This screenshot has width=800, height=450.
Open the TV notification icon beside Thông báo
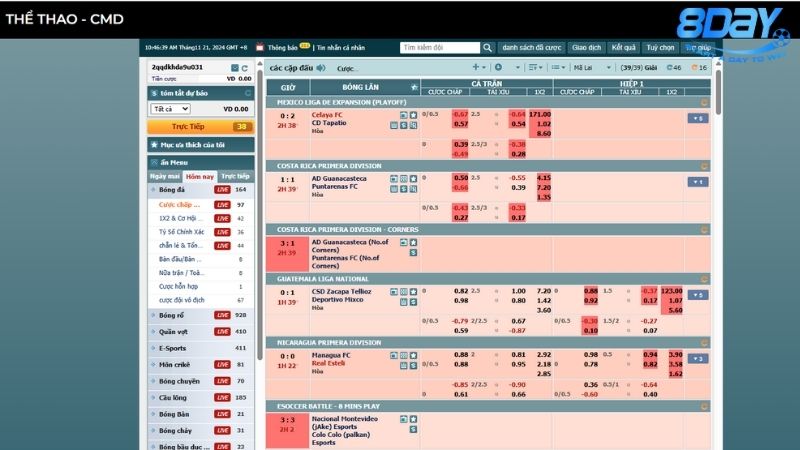pyautogui.click(x=260, y=47)
